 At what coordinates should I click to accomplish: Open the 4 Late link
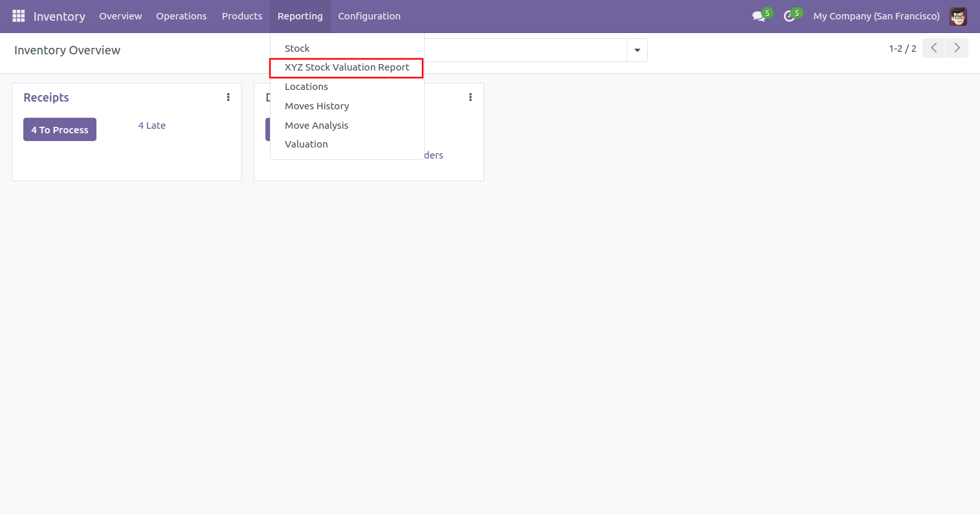[152, 126]
